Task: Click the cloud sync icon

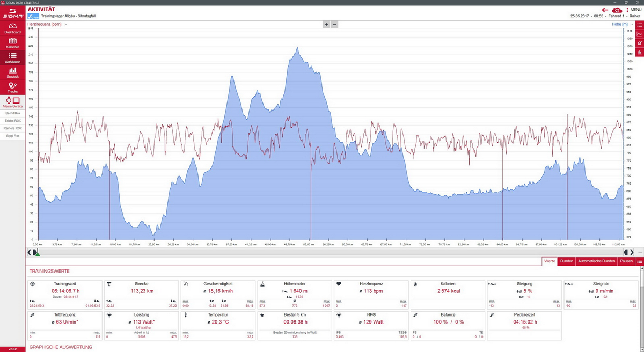Action: click(x=617, y=10)
